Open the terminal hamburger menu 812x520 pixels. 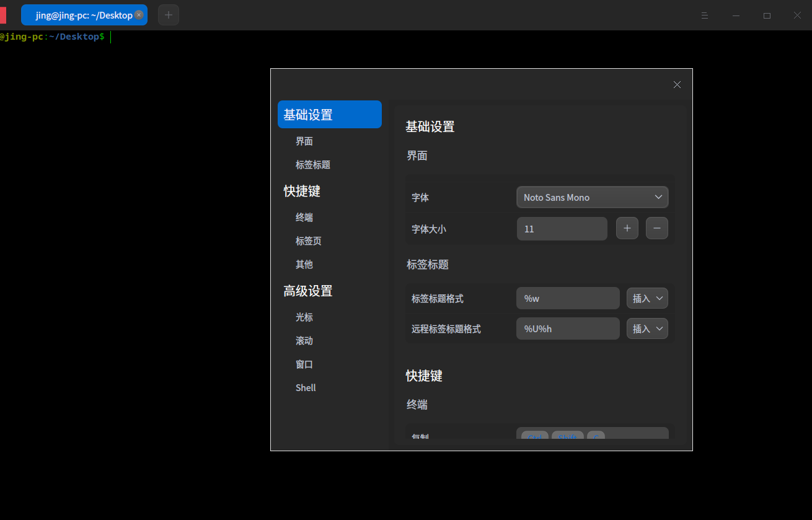coord(705,15)
